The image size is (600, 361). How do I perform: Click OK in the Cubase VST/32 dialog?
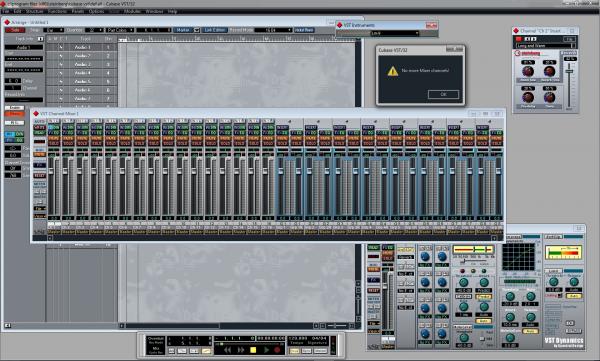(x=443, y=94)
